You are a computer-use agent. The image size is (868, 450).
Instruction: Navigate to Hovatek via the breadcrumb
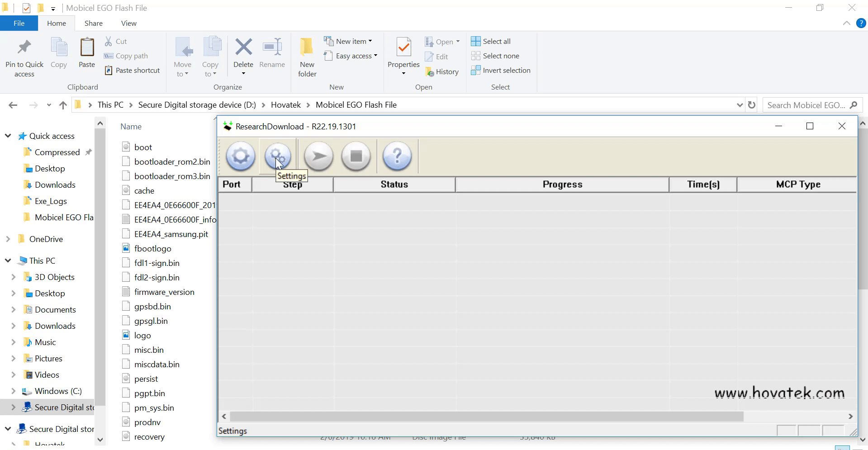[x=285, y=104]
